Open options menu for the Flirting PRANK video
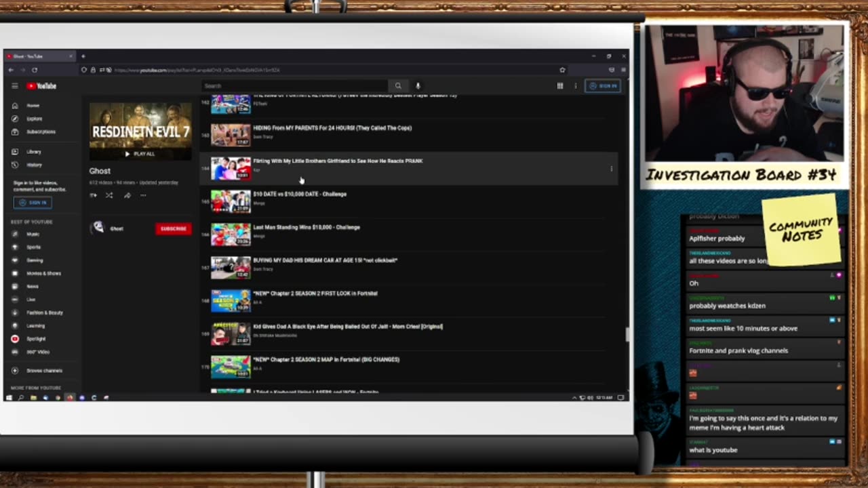The width and height of the screenshot is (868, 488). click(612, 169)
